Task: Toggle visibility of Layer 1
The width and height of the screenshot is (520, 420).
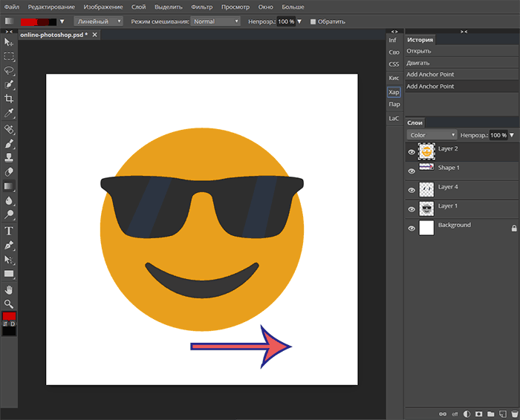Action: tap(412, 209)
